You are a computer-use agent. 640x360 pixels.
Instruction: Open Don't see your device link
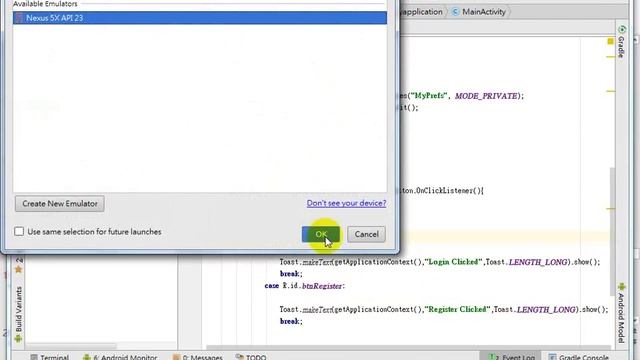click(346, 203)
